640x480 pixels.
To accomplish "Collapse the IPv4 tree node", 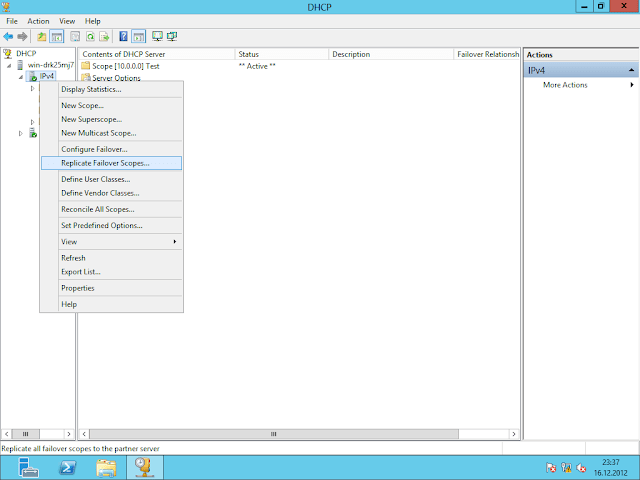I will tap(20, 77).
